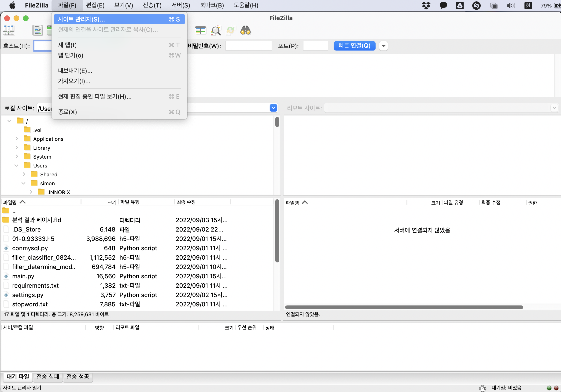The image size is (561, 392).
Task: Click the 빠른 연결(Q) button
Action: tap(354, 46)
